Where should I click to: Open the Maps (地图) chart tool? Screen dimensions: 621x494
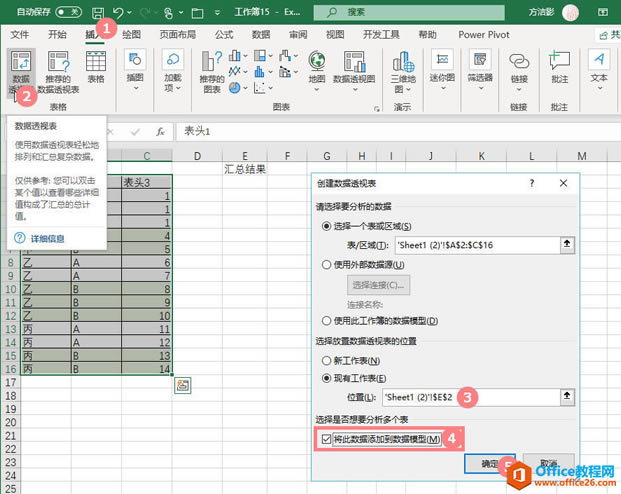pyautogui.click(x=317, y=70)
